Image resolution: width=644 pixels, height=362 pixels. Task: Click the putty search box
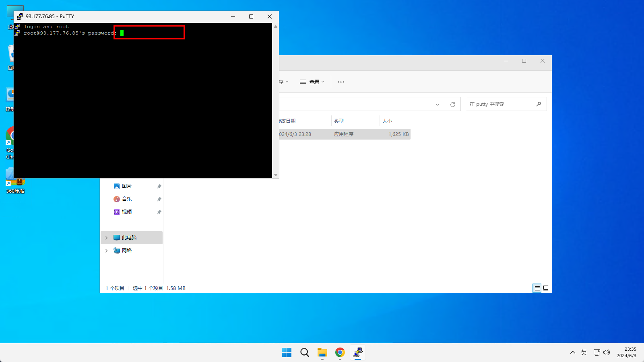click(x=506, y=104)
